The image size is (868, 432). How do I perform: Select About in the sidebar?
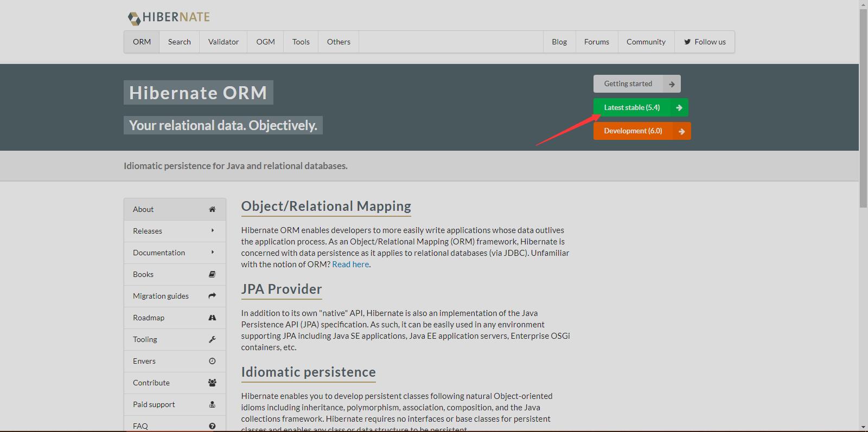coord(175,209)
